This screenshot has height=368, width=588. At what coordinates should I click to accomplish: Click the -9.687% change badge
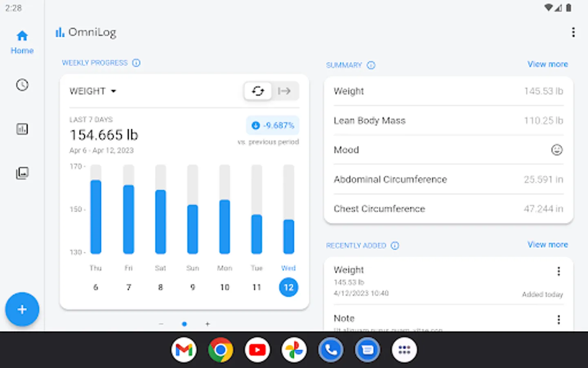click(x=273, y=126)
